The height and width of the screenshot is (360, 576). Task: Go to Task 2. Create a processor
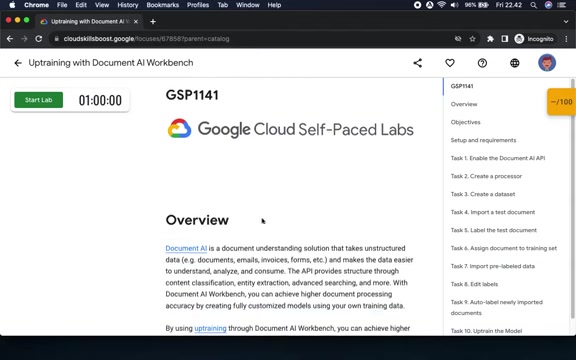tap(486, 176)
